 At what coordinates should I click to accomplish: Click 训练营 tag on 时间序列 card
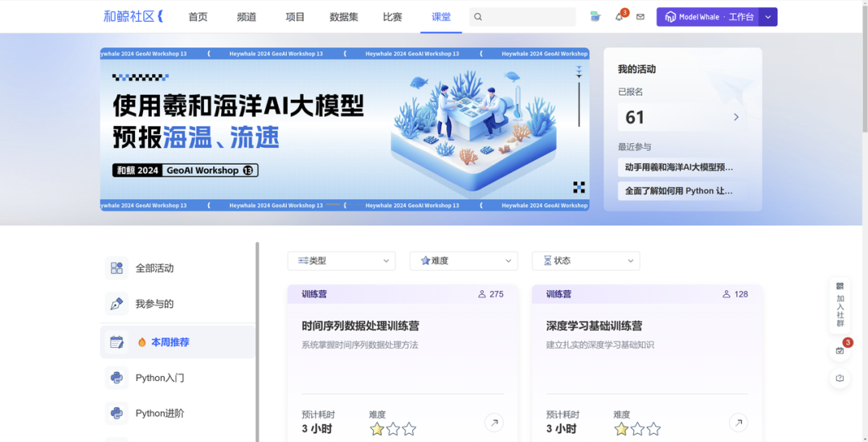click(x=314, y=294)
